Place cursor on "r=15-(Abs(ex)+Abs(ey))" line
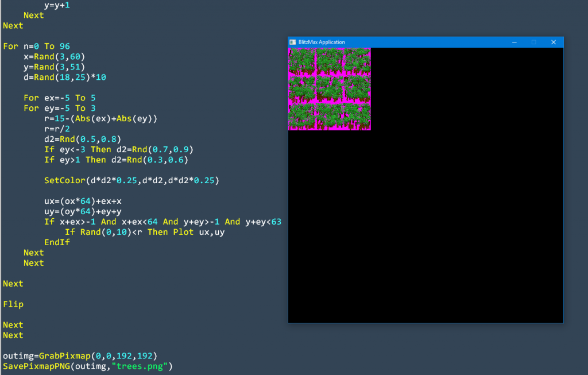 pos(101,118)
